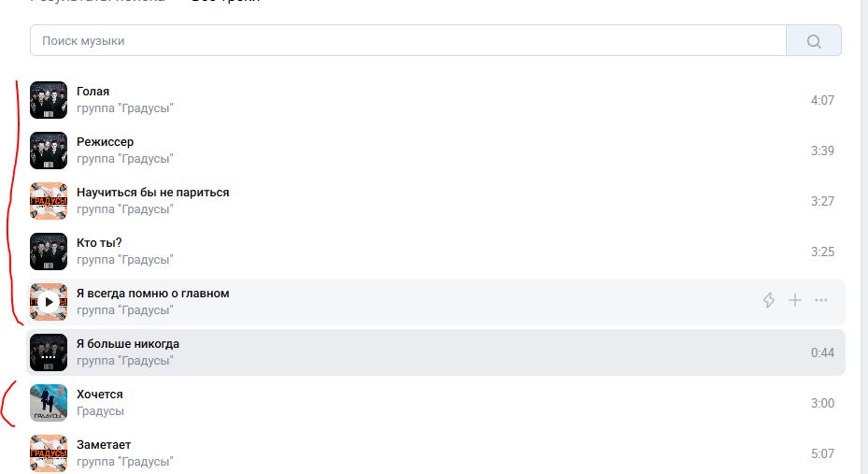
Task: Click the Голая album cover thumbnail
Action: [49, 100]
